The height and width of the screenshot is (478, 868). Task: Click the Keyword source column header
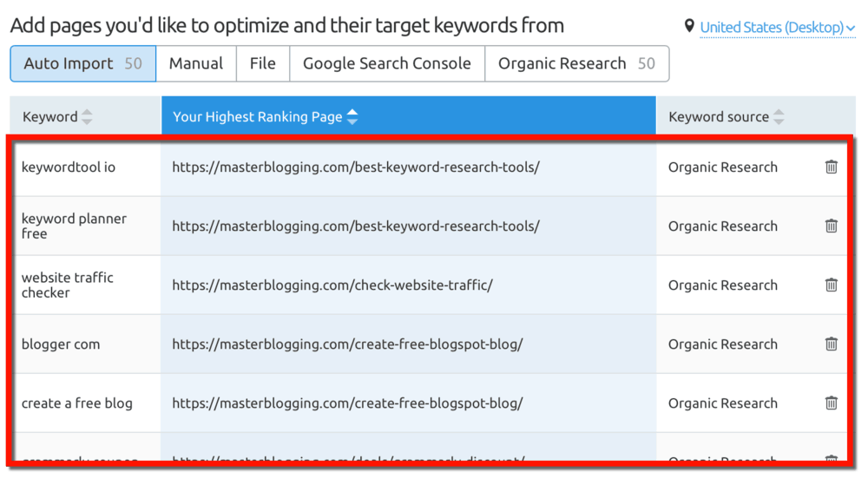pyautogui.click(x=756, y=116)
